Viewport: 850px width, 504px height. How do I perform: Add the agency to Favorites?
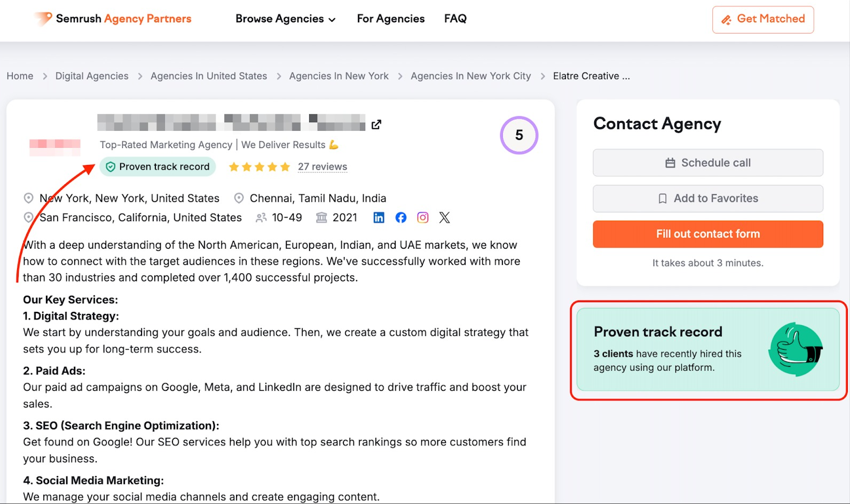(x=707, y=199)
